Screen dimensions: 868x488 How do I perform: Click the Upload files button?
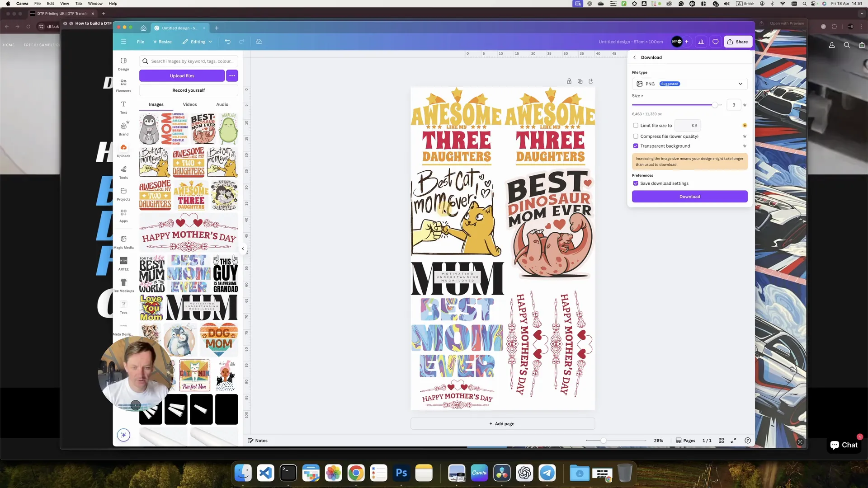[182, 76]
